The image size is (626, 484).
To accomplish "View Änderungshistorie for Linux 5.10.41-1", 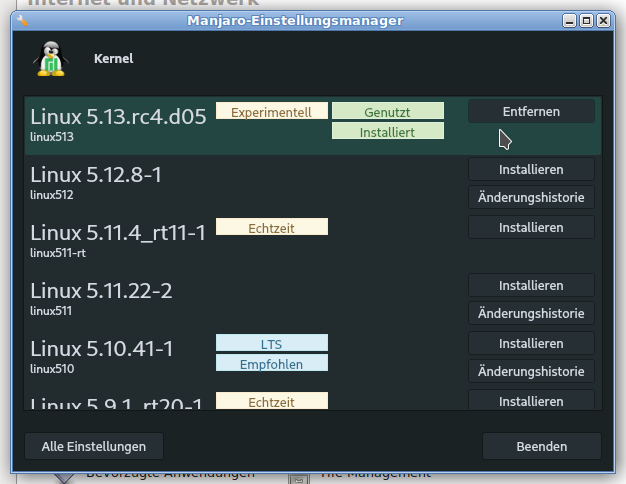I will 531,371.
